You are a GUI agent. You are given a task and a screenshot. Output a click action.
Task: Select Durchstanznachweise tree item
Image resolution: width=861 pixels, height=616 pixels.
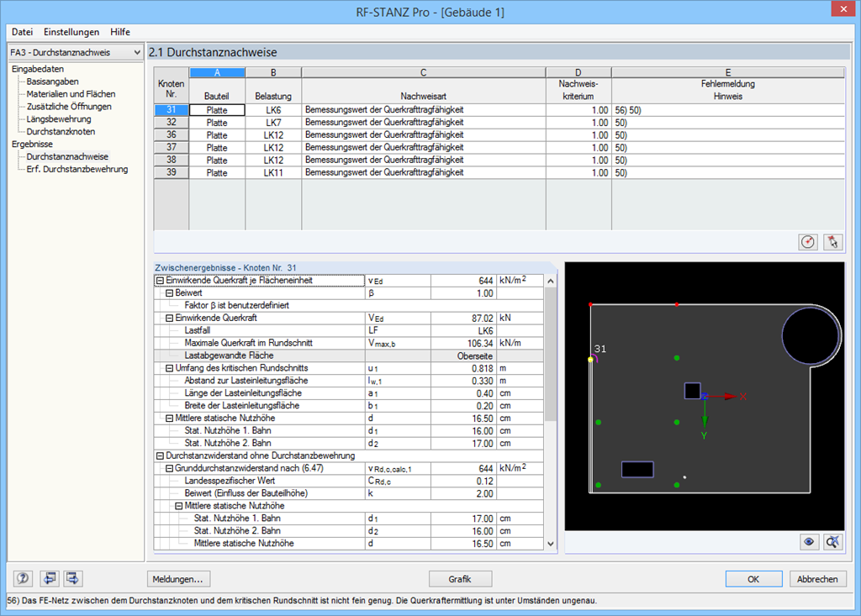pyautogui.click(x=67, y=156)
